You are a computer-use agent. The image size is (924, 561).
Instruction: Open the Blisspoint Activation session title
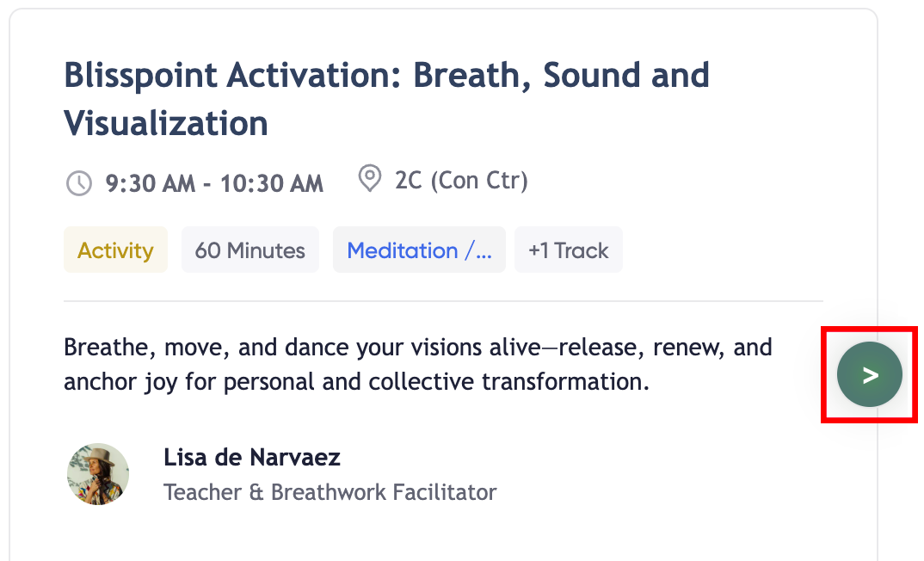coord(386,76)
